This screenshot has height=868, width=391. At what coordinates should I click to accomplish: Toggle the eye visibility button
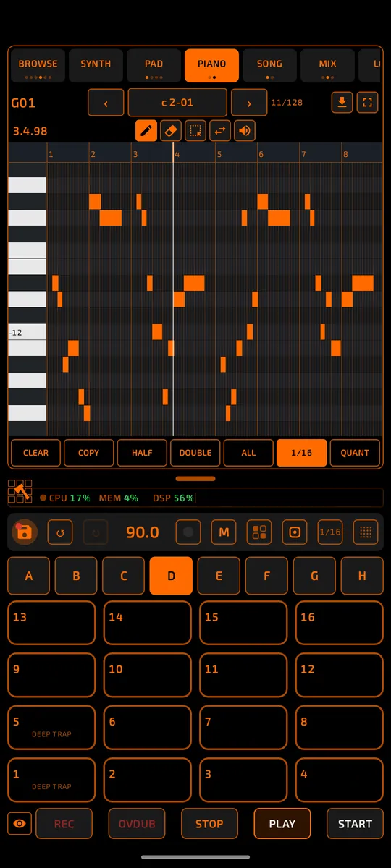[20, 823]
